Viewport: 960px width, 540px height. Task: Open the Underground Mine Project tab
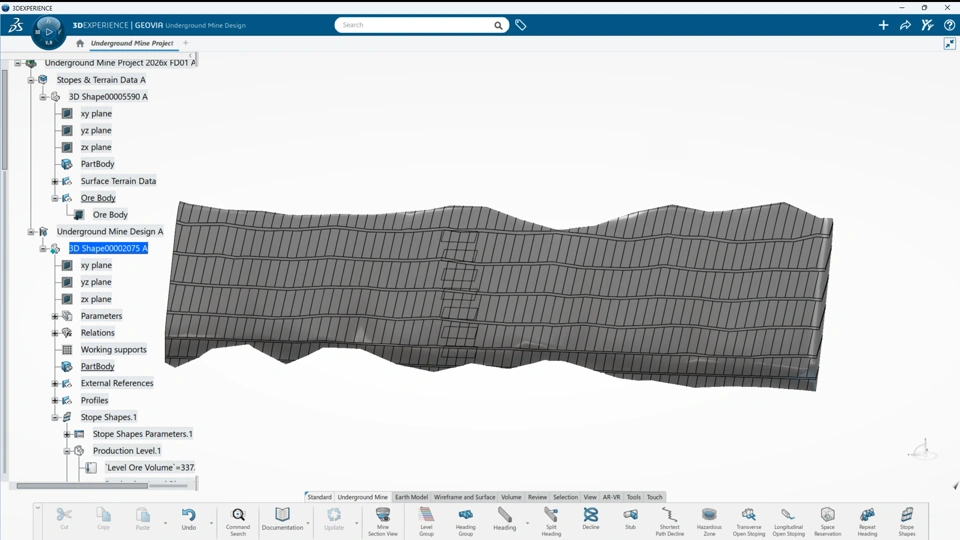tap(132, 43)
